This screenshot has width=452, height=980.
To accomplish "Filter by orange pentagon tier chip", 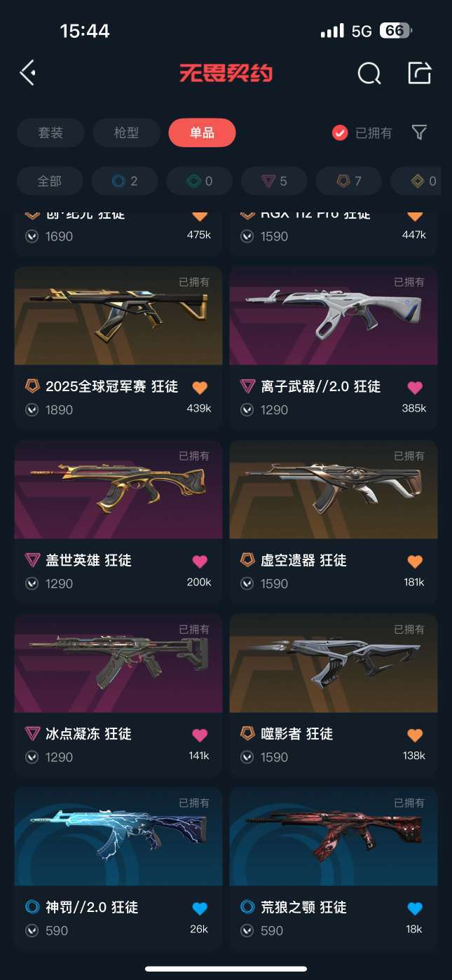I will point(348,181).
